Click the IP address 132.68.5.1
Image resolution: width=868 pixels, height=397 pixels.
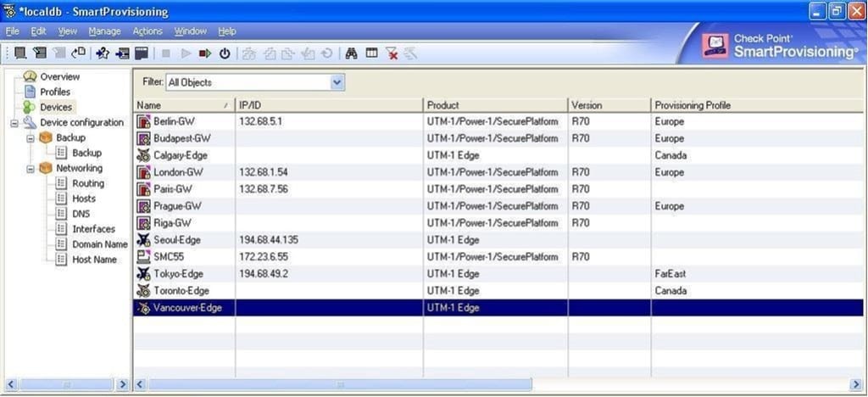(x=261, y=121)
